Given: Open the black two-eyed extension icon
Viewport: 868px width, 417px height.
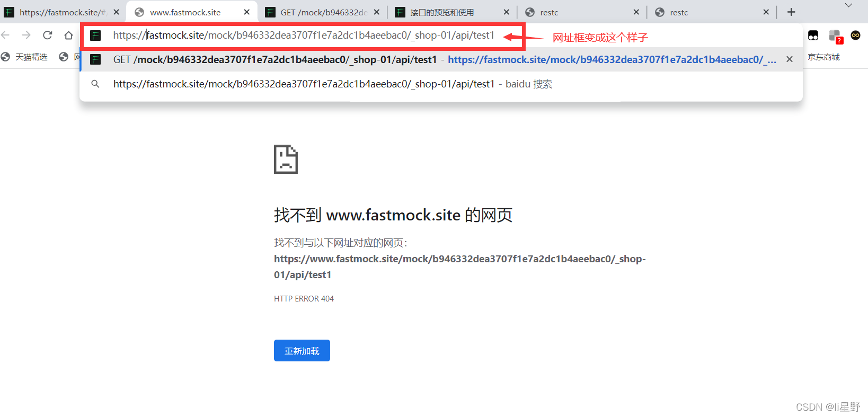Looking at the screenshot, I should [813, 36].
